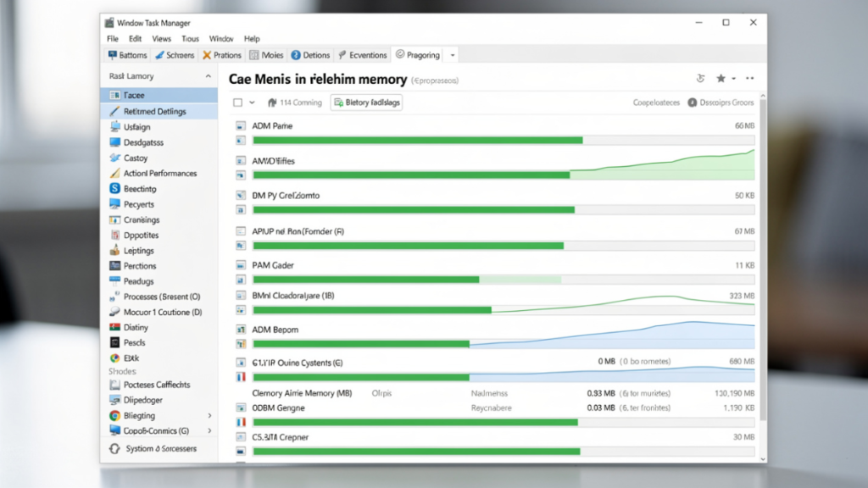
Task: Click the star favorite icon in the header
Action: pyautogui.click(x=721, y=79)
